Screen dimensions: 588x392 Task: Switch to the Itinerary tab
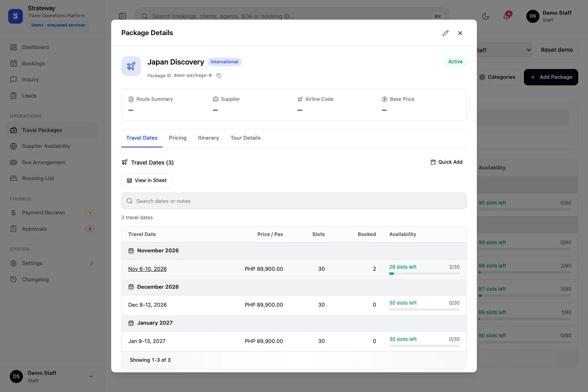click(x=208, y=138)
